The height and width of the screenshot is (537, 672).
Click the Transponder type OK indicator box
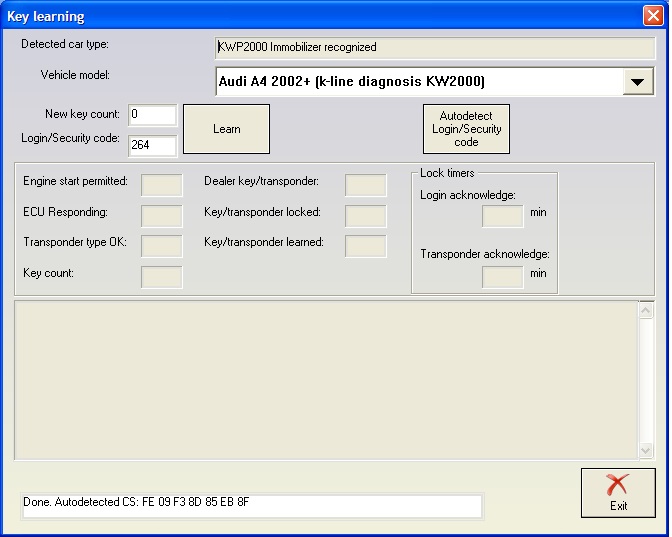[162, 246]
